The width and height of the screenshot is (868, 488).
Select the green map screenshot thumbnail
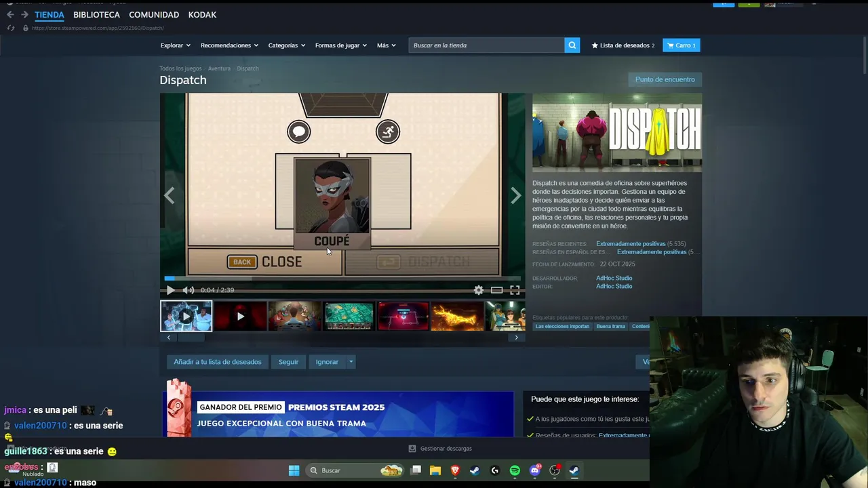point(349,317)
